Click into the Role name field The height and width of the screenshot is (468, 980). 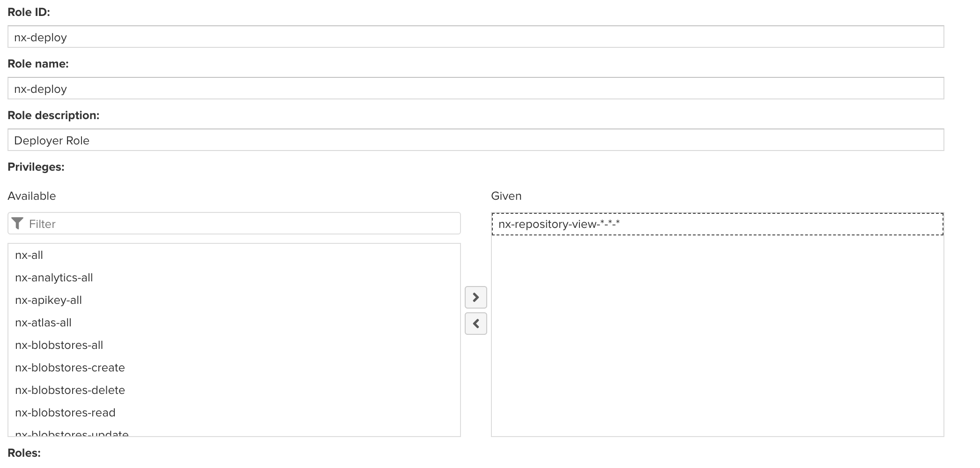coord(475,89)
